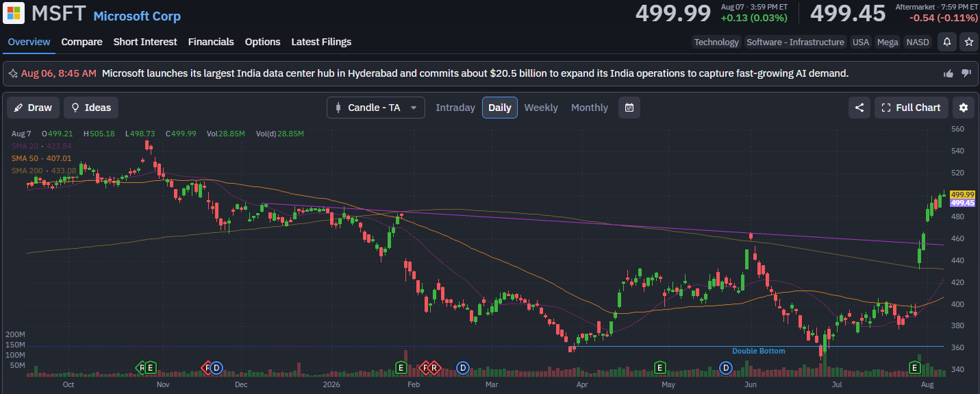The image size is (980, 394).
Task: Thumbs down the news headline
Action: tap(966, 73)
